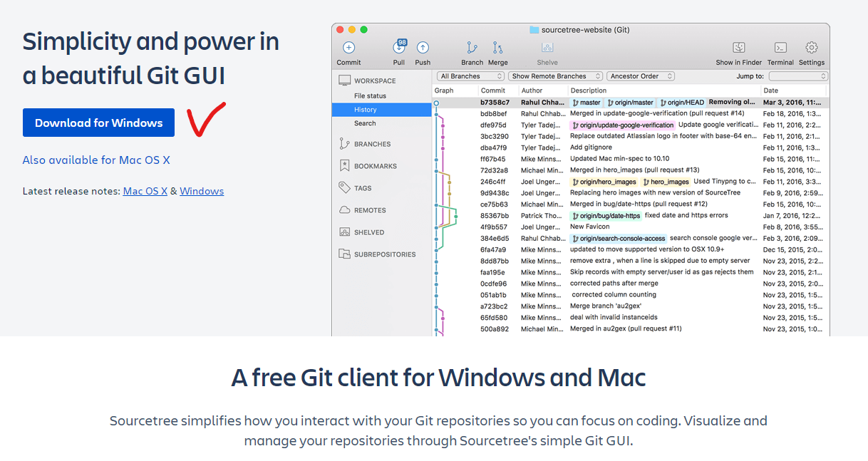Open the All Branches dropdown
Image resolution: width=868 pixels, height=461 pixels.
click(470, 76)
